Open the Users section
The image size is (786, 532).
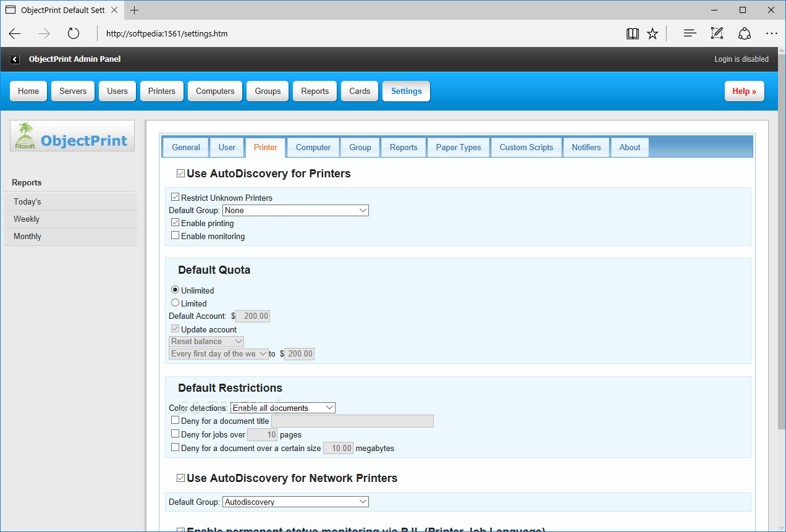(x=117, y=91)
